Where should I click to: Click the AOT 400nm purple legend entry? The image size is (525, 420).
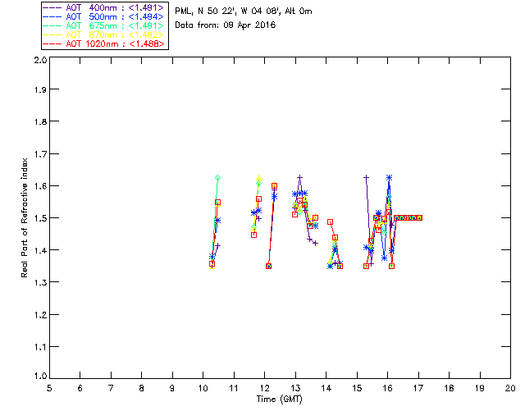105,7
